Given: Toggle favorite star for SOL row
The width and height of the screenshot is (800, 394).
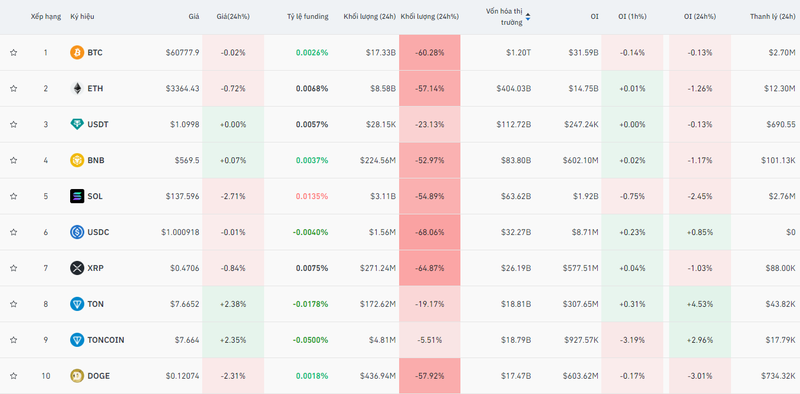Looking at the screenshot, I should 14,196.
